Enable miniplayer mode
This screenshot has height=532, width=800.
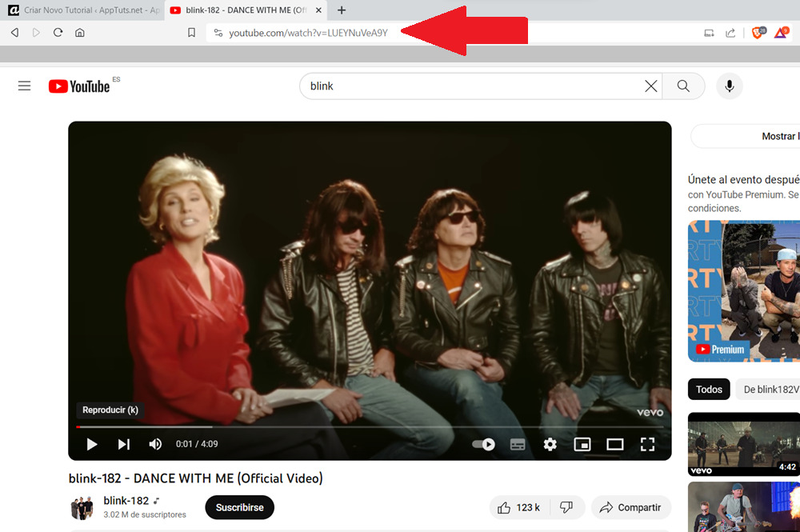[582, 444]
